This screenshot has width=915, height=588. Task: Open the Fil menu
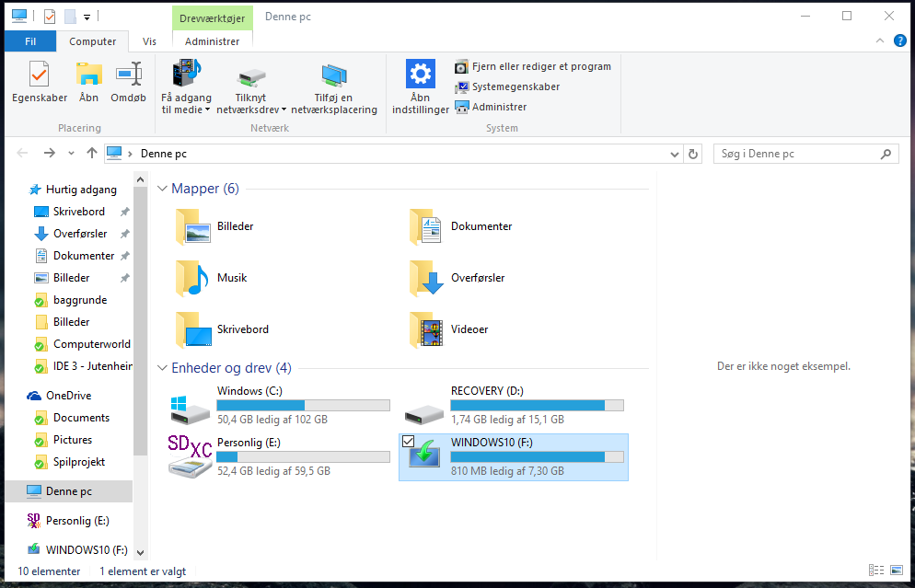30,41
